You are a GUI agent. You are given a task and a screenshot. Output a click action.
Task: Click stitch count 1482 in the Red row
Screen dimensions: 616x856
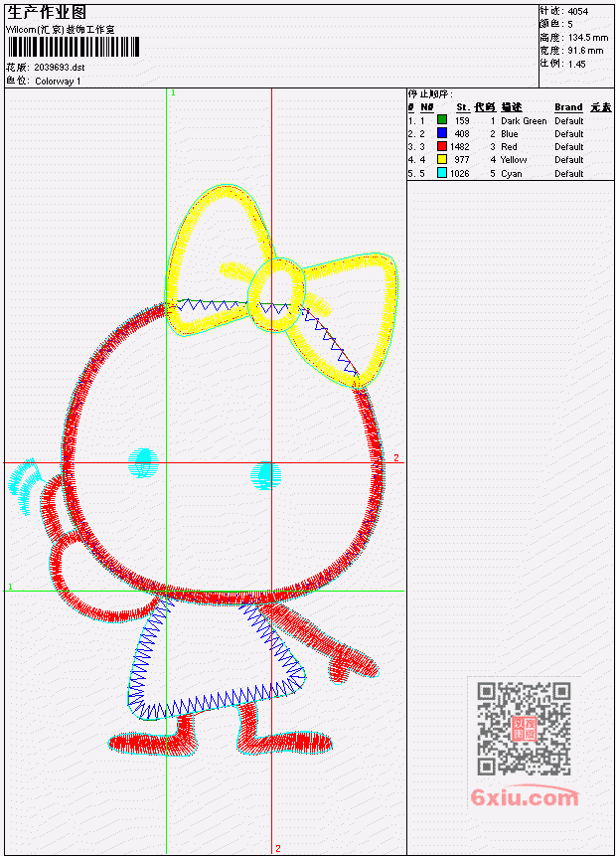tap(459, 147)
